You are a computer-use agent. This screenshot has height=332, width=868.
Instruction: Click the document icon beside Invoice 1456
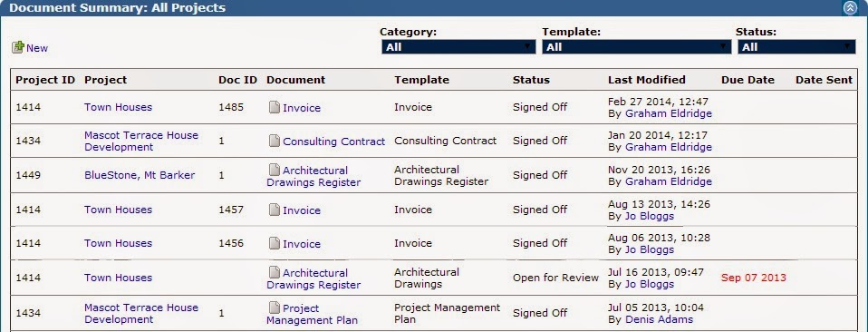(x=275, y=243)
